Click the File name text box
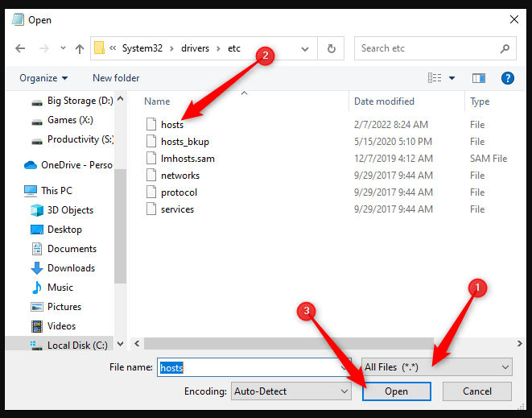This screenshot has width=532, height=418. pyautogui.click(x=254, y=367)
